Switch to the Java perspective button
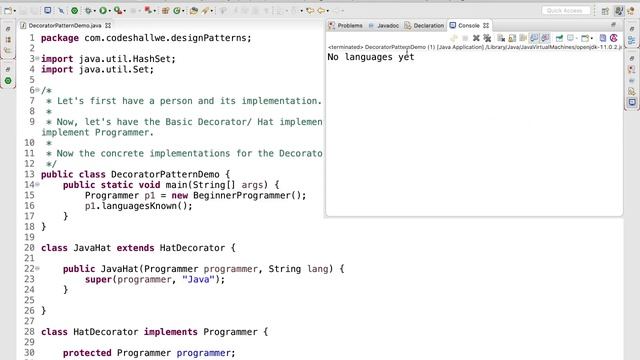This screenshot has height=360, width=640. coord(619,11)
